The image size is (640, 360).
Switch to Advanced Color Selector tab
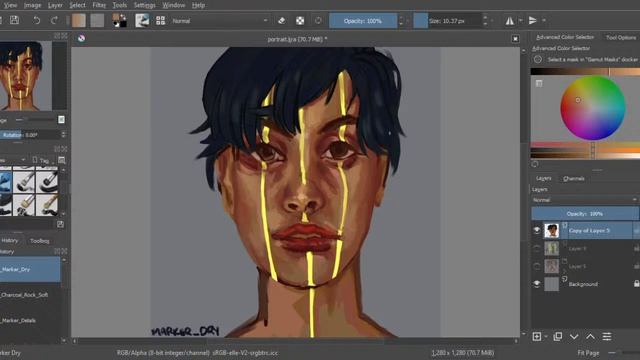565,37
